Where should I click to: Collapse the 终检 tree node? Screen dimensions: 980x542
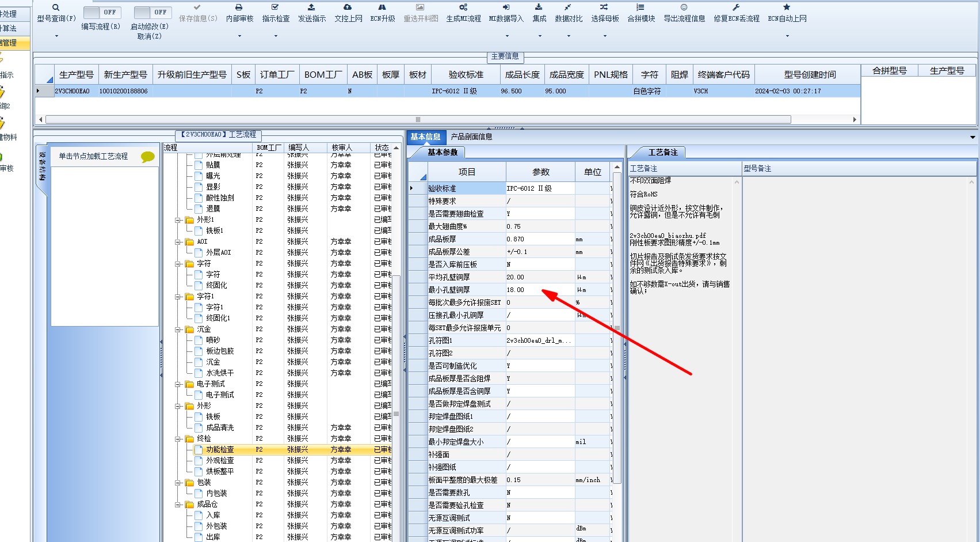point(178,439)
